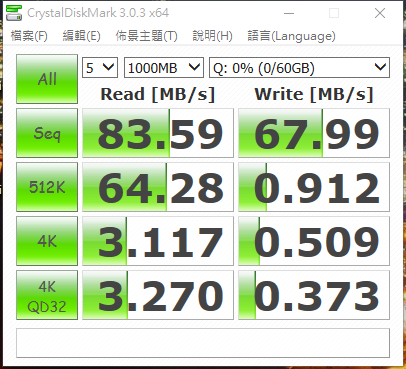This screenshot has width=406, height=369.
Task: Expand the drive selector Q: 0% (0/60GB)
Action: [x=299, y=68]
